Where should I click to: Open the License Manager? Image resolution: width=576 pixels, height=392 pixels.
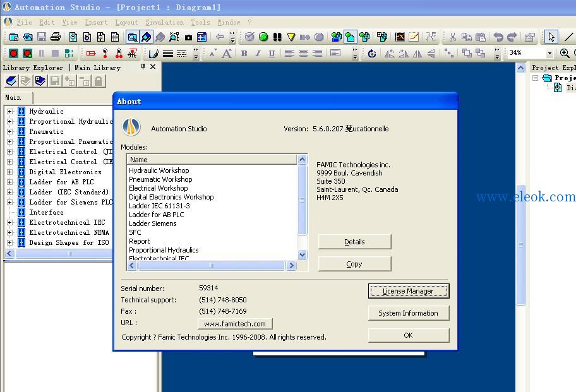coord(409,291)
